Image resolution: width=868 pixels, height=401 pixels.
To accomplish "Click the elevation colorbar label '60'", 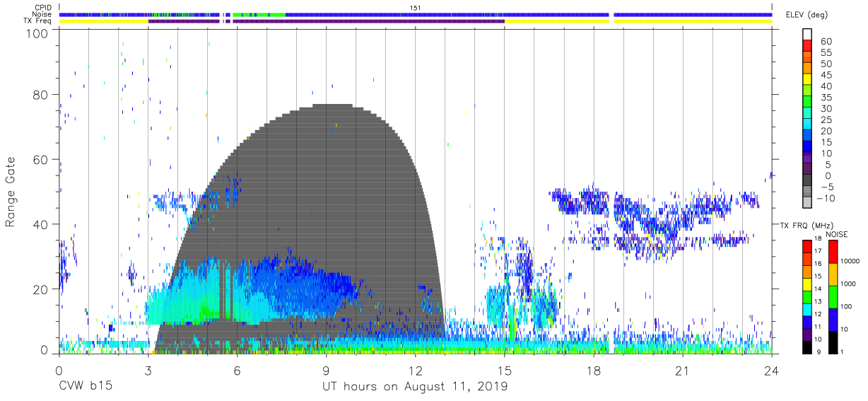I will pyautogui.click(x=826, y=41).
